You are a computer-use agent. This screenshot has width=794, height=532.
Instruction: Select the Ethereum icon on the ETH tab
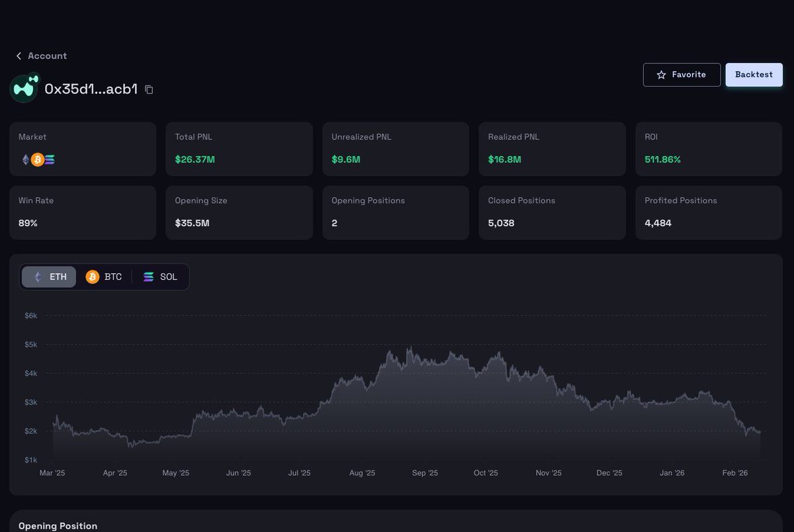38,277
